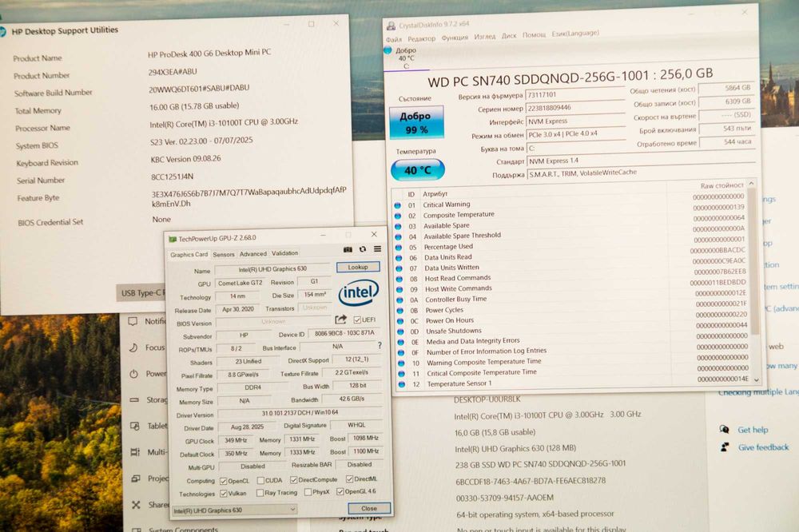Click the 40 °C temperature button
This screenshot has height=532, width=799.
coord(418,170)
